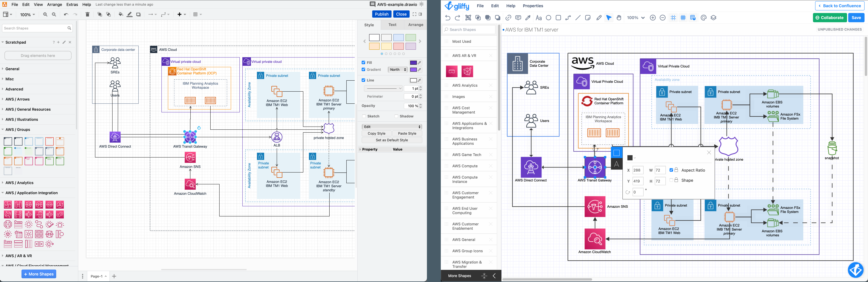Expand the AWS / Illustrations shape section
Screen dimensions: 868x282
coord(22,119)
